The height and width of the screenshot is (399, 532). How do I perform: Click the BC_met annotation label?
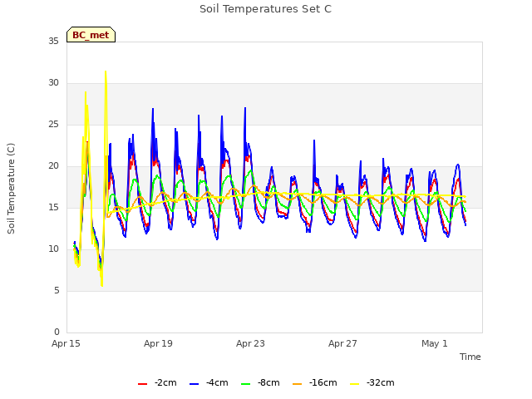[91, 35]
